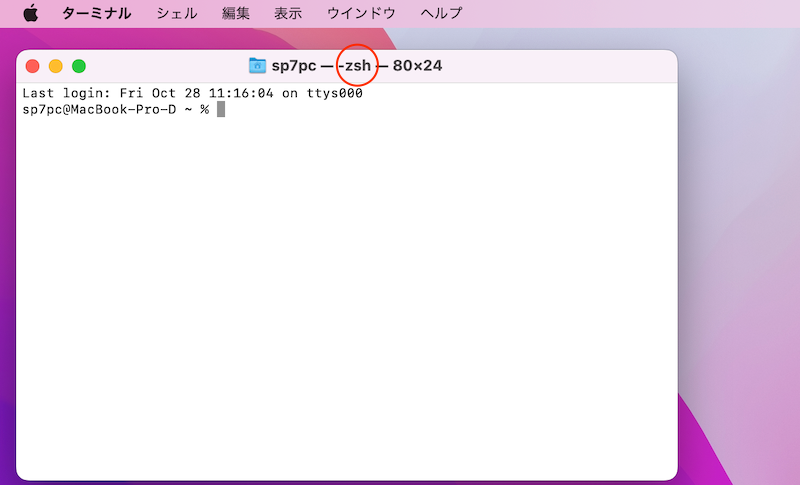Click the Last login line
Viewport: 800px width, 485px height.
tap(190, 94)
